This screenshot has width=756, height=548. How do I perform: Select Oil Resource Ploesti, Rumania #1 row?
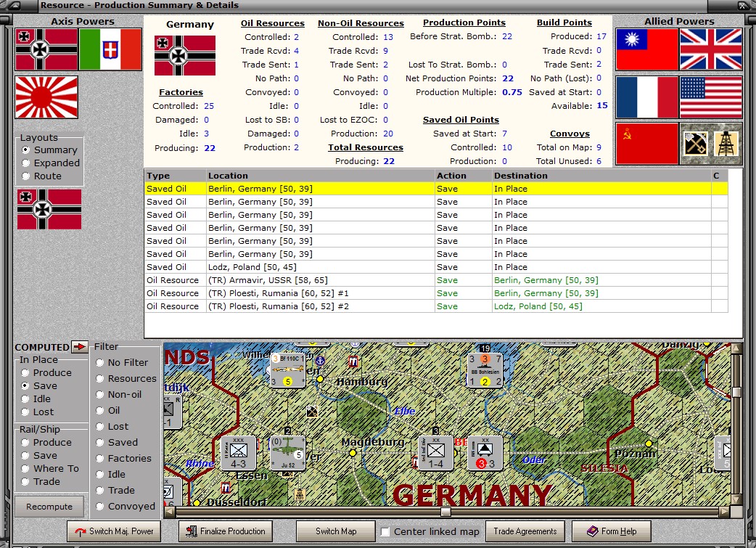[x=436, y=293]
